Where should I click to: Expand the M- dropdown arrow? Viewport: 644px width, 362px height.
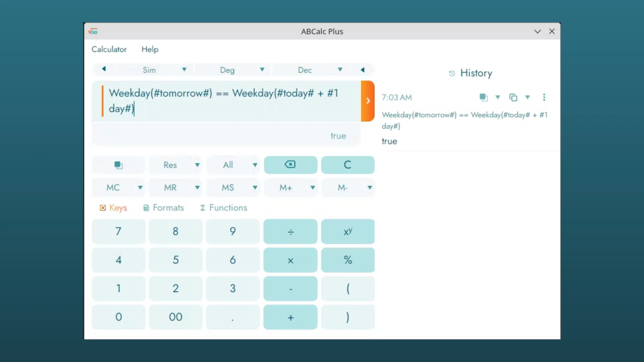pos(370,188)
